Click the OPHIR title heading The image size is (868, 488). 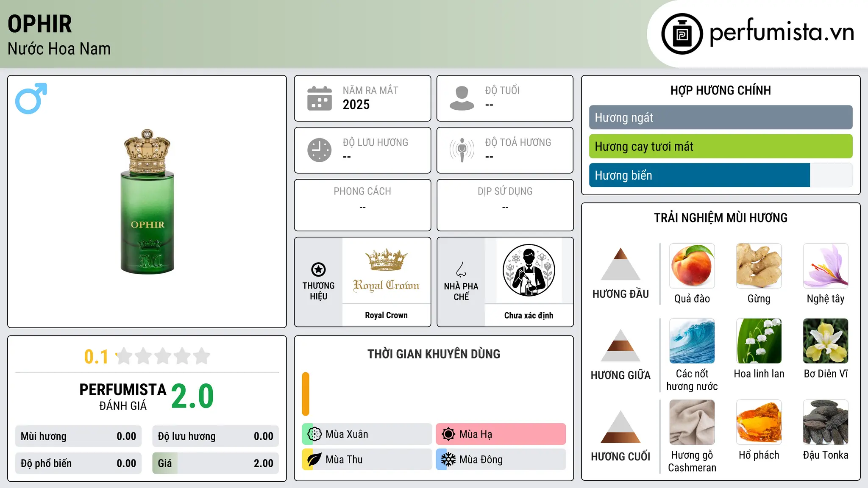pyautogui.click(x=40, y=24)
